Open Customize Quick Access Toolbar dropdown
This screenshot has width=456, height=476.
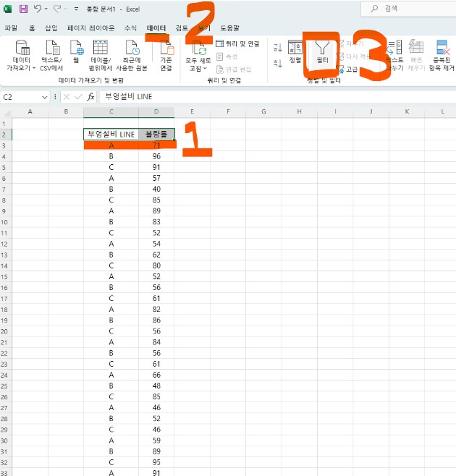tap(76, 9)
